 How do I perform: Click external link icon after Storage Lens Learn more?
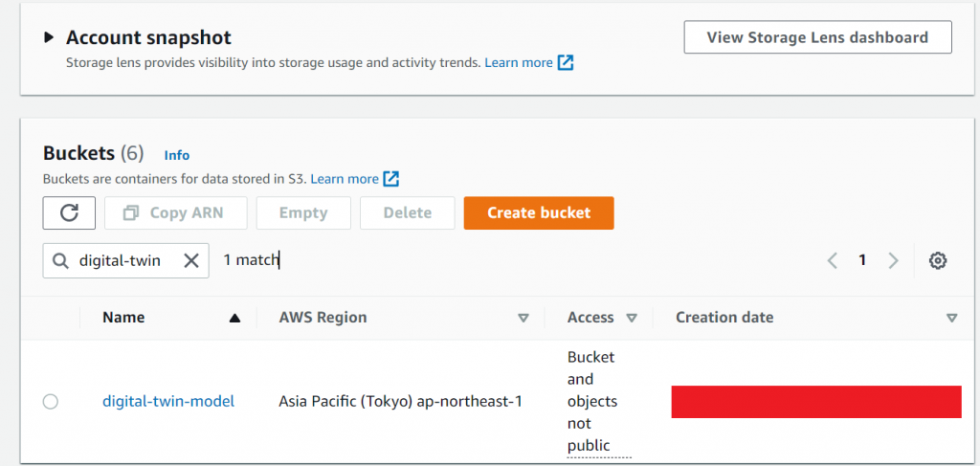point(566,63)
